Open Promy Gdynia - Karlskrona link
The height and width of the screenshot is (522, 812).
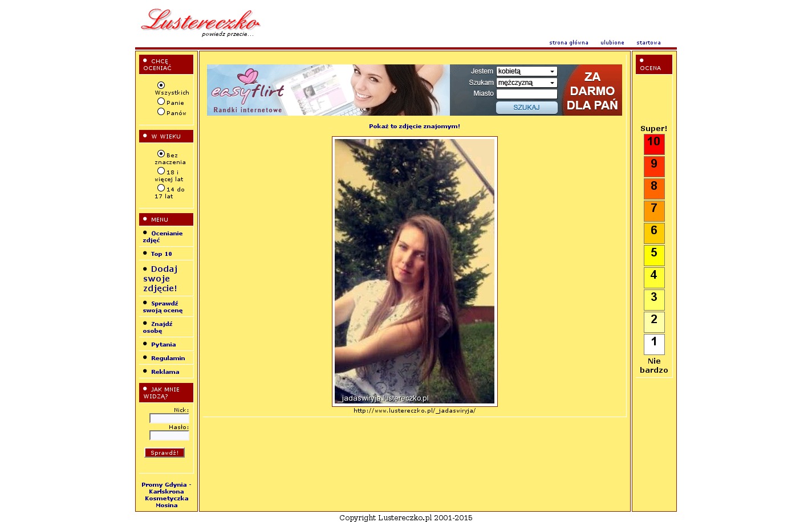pyautogui.click(x=167, y=488)
